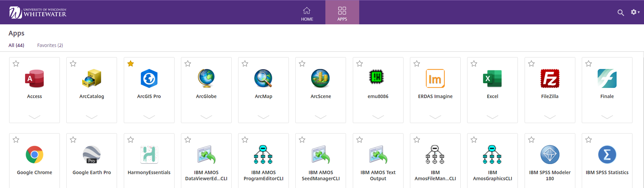This screenshot has height=188, width=644.
Task: Launch the IBM AmosGraphicsCLI icon
Action: pos(492,155)
